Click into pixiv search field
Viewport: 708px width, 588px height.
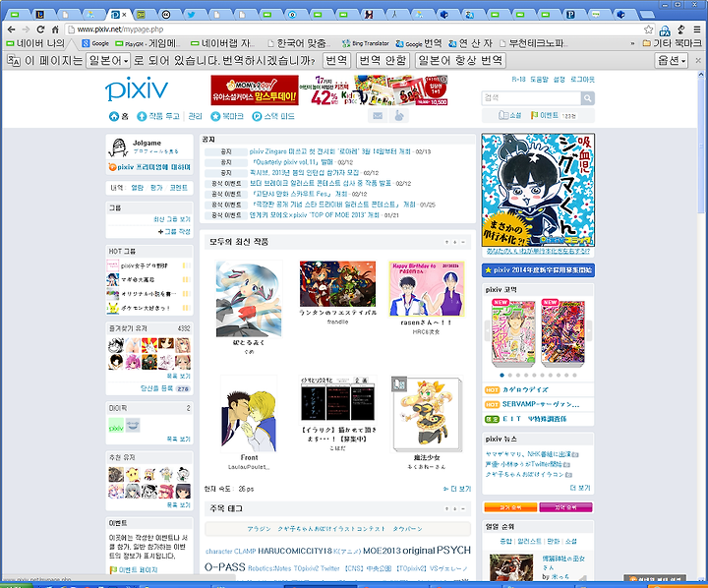coord(531,98)
